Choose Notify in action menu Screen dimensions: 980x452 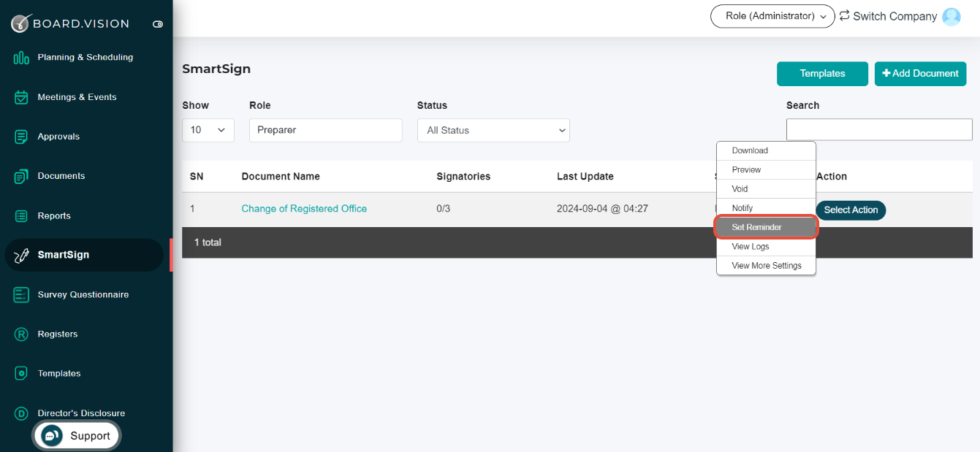[766, 208]
